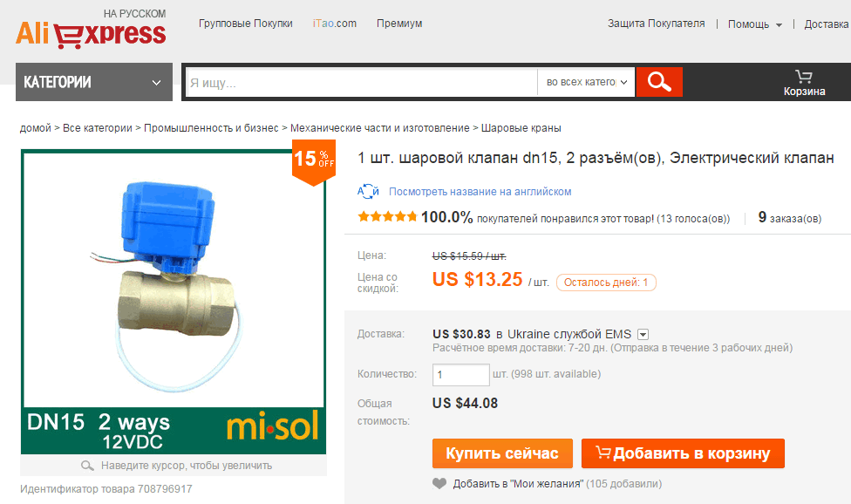Click the translate icon beside English title link

coord(368,191)
